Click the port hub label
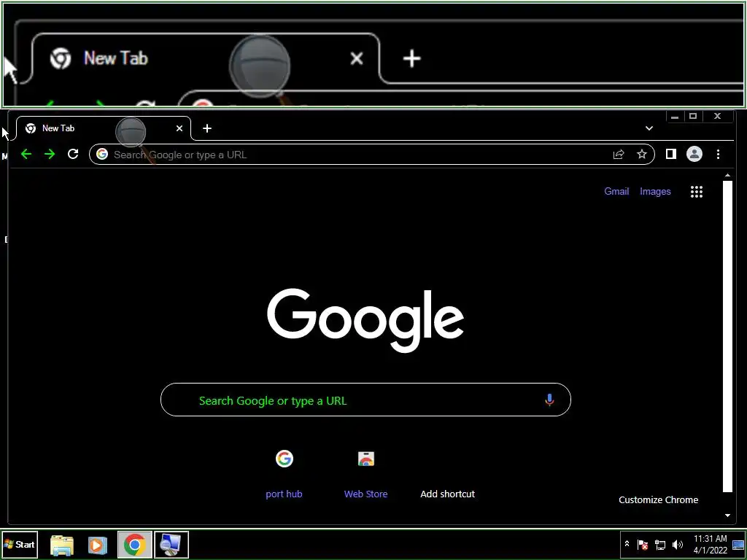This screenshot has height=560, width=747. 284,494
